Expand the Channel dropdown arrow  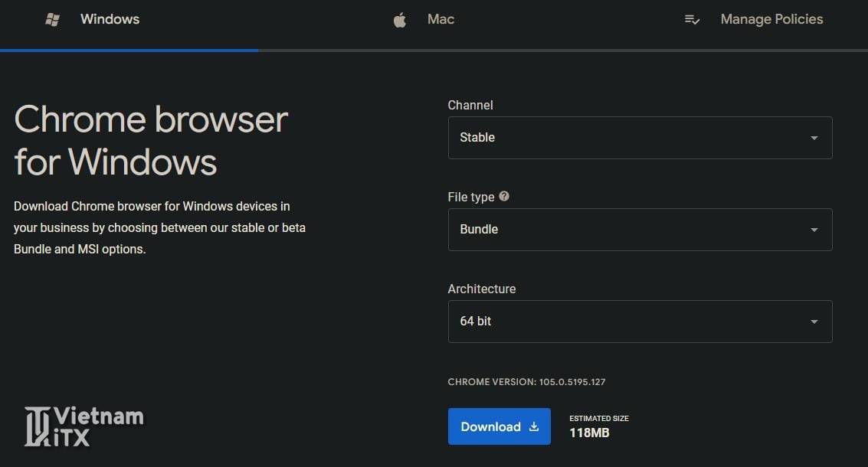point(814,138)
